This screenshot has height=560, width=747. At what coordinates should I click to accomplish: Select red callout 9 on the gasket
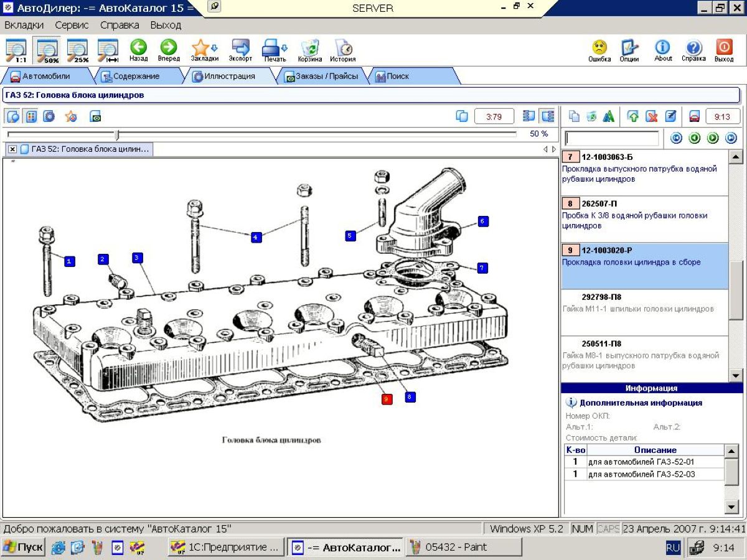(387, 399)
